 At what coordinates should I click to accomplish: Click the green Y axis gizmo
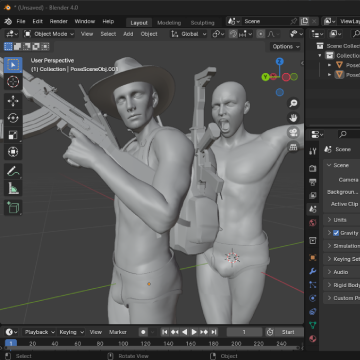click(x=266, y=77)
